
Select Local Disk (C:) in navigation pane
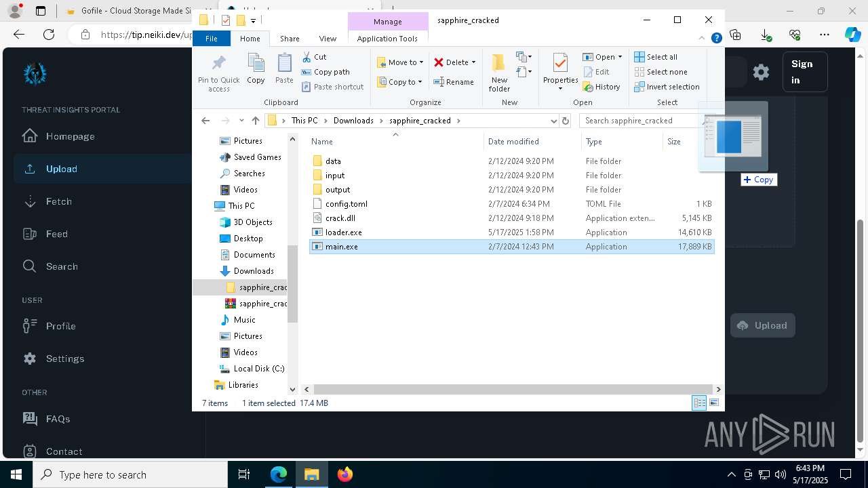coord(258,369)
